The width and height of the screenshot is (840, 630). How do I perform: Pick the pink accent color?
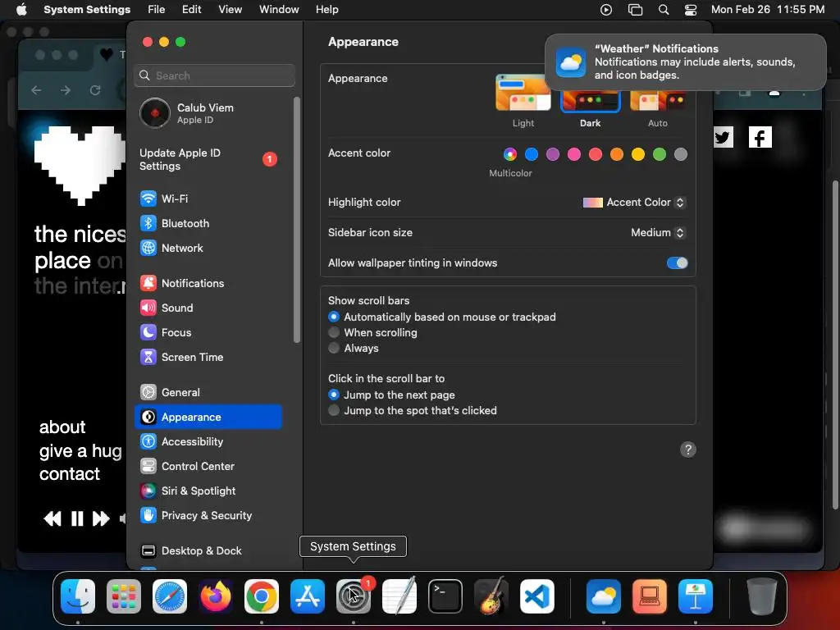(574, 154)
